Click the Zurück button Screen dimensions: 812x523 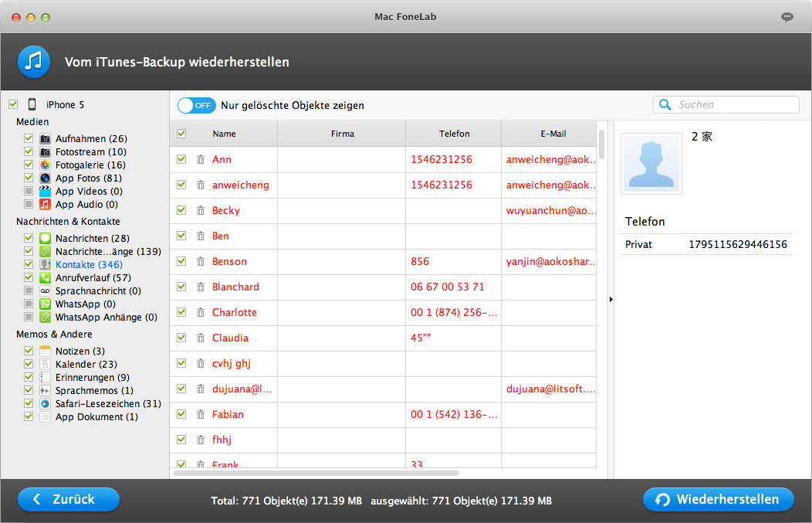click(69, 499)
